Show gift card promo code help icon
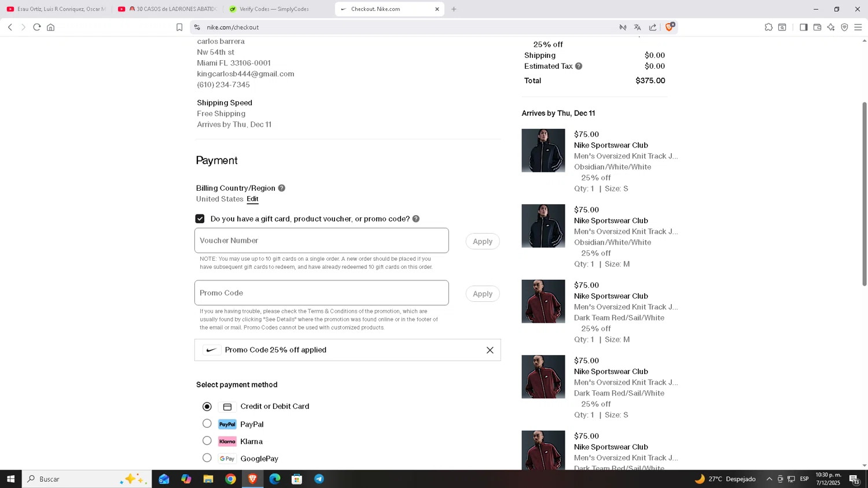Image resolution: width=868 pixels, height=488 pixels. pyautogui.click(x=416, y=219)
